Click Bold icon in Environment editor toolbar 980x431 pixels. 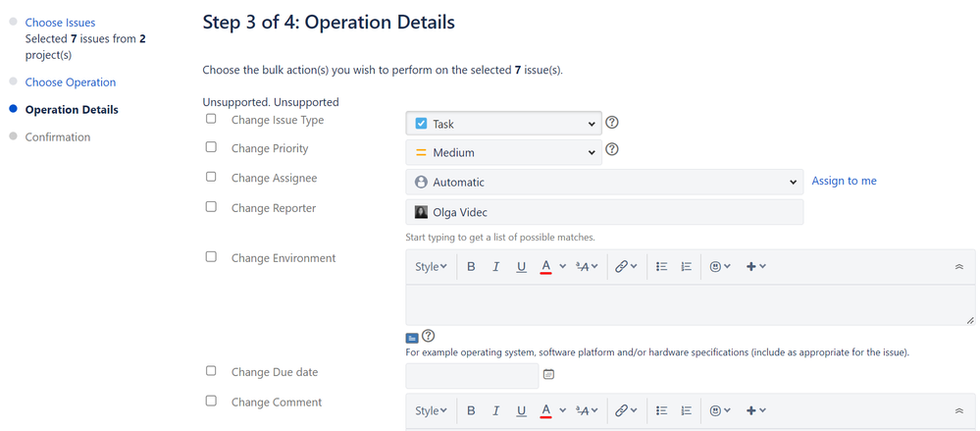coord(471,266)
